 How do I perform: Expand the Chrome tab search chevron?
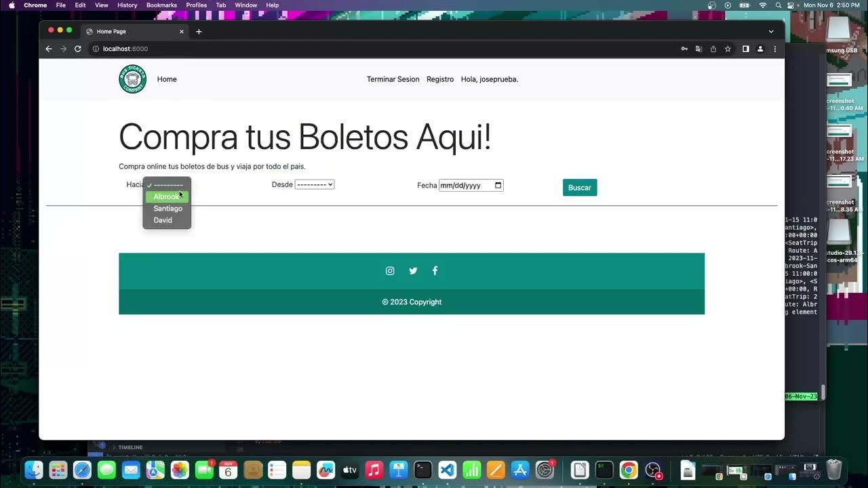771,31
